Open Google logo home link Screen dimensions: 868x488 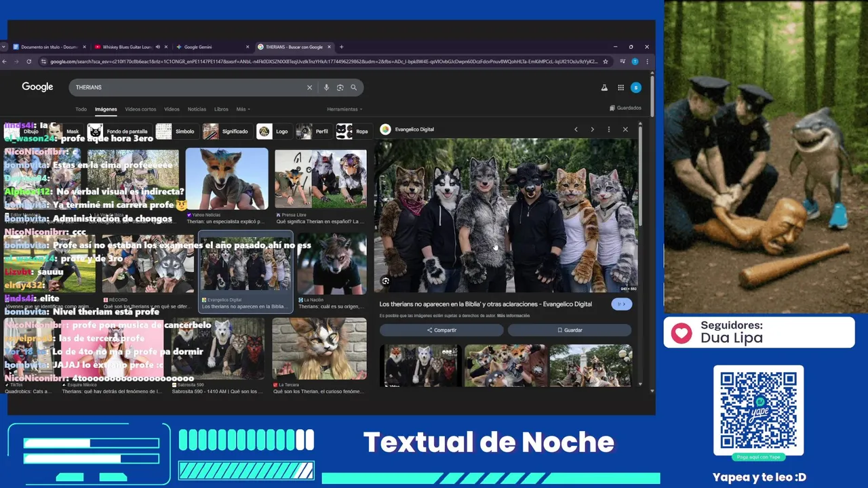[x=37, y=87]
